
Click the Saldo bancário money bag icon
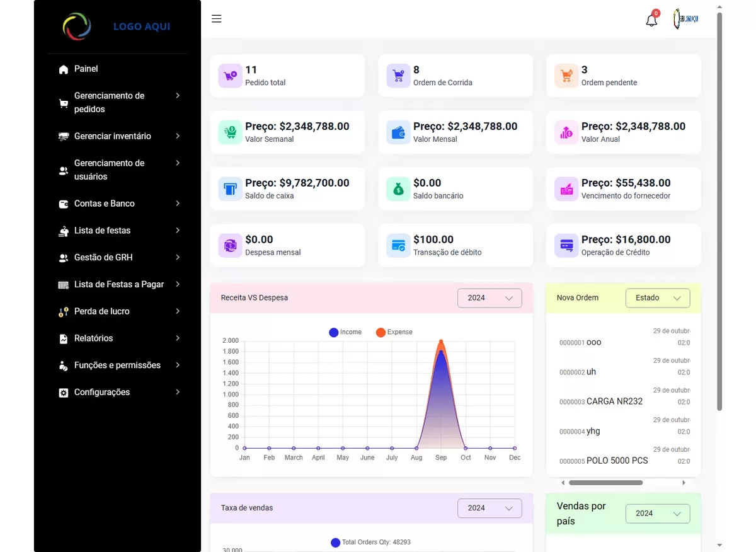coord(398,189)
